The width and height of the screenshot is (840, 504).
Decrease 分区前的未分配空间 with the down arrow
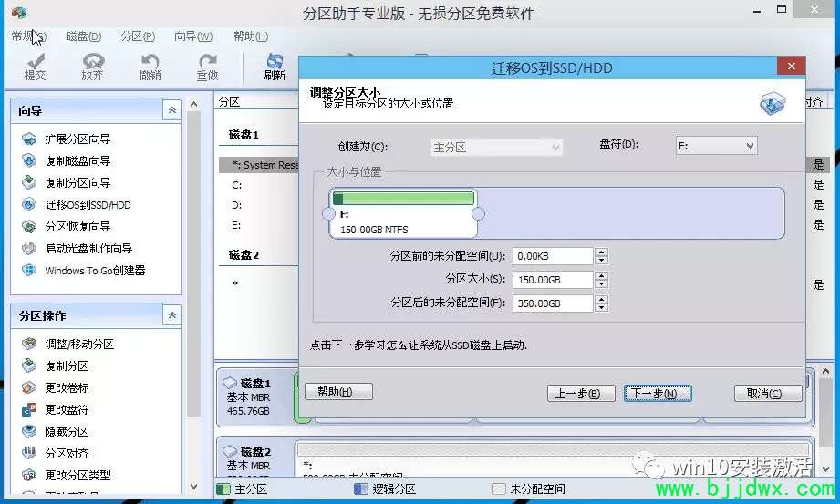(602, 260)
